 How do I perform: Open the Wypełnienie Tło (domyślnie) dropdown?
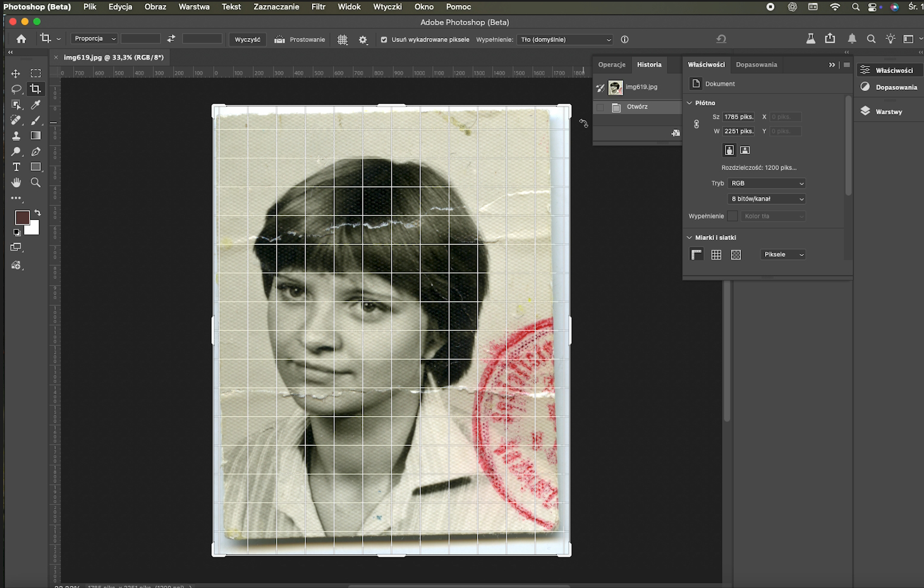click(565, 40)
